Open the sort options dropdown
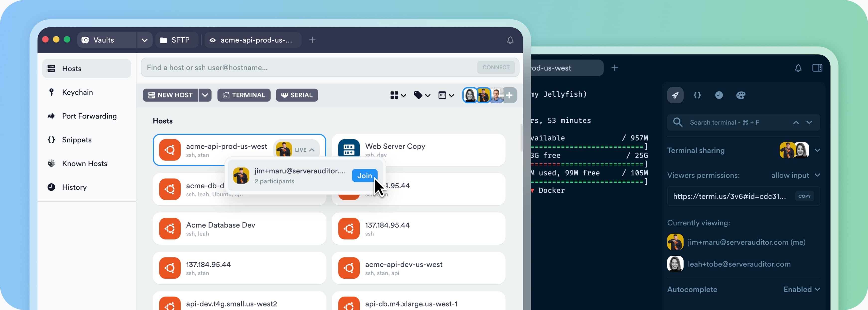This screenshot has height=310, width=868. tap(446, 95)
